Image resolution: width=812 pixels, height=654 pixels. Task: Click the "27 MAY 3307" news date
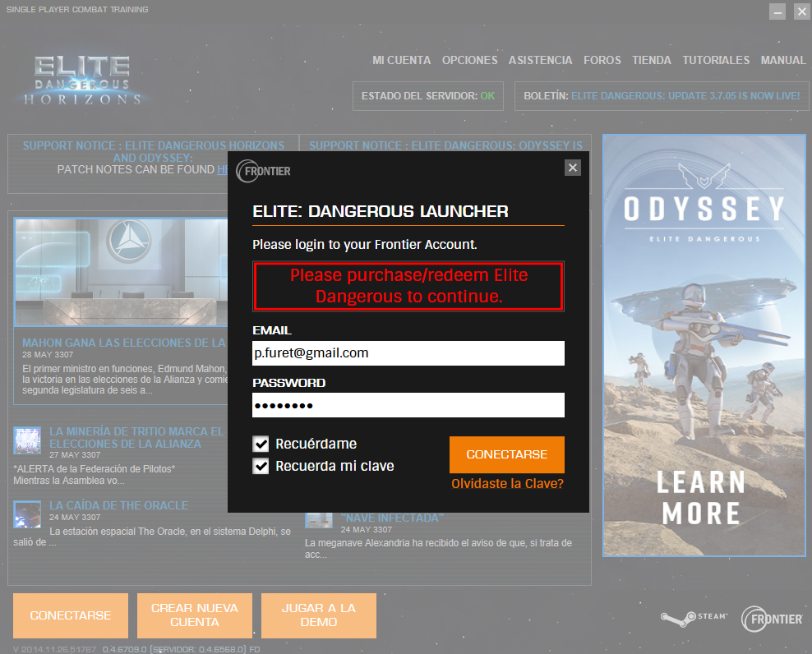pyautogui.click(x=75, y=454)
